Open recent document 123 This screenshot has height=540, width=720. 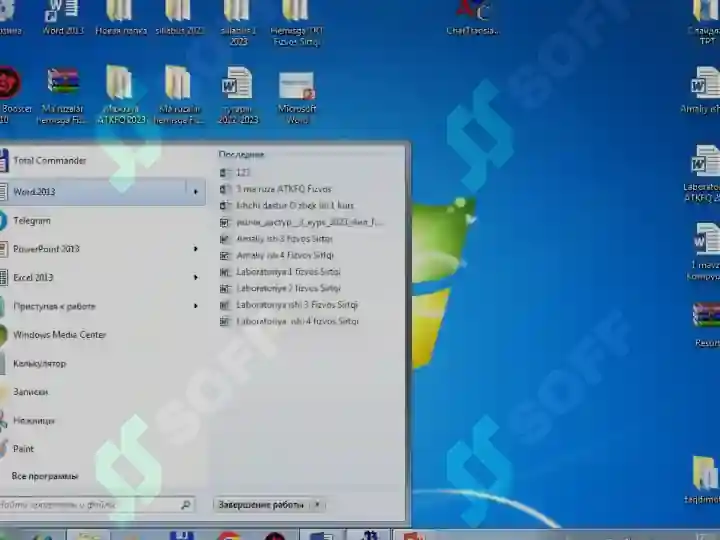click(x=235, y=173)
